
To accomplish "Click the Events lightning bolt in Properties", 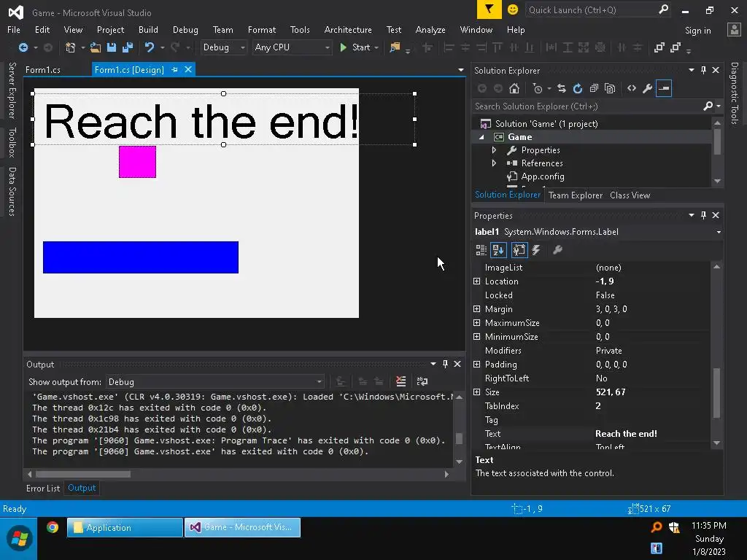I will tap(536, 250).
